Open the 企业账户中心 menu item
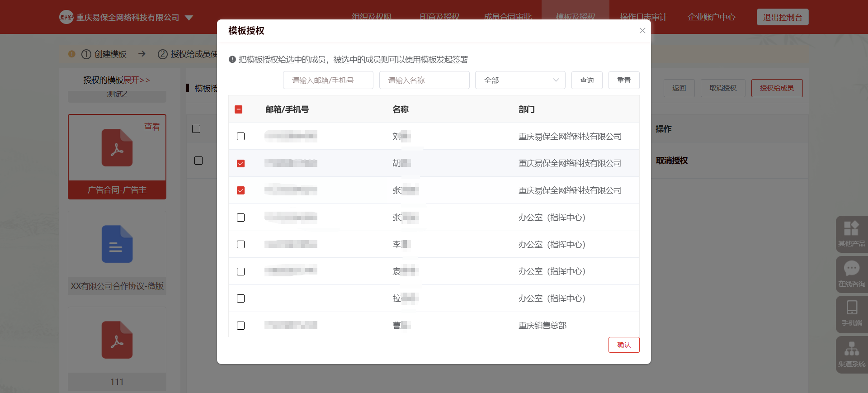Image resolution: width=868 pixels, height=393 pixels. [711, 17]
